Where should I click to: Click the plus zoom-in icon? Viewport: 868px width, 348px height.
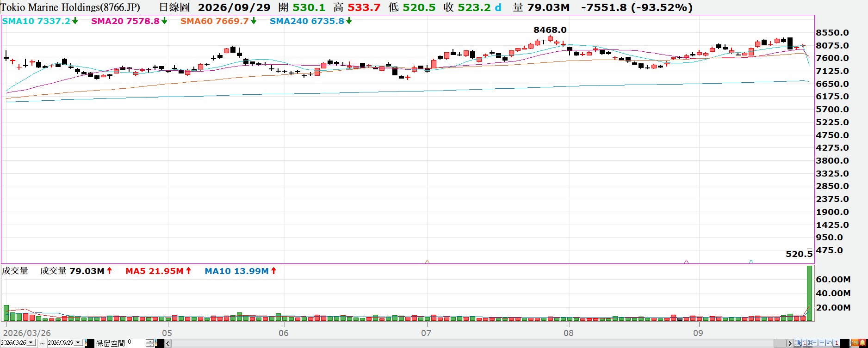(x=822, y=342)
